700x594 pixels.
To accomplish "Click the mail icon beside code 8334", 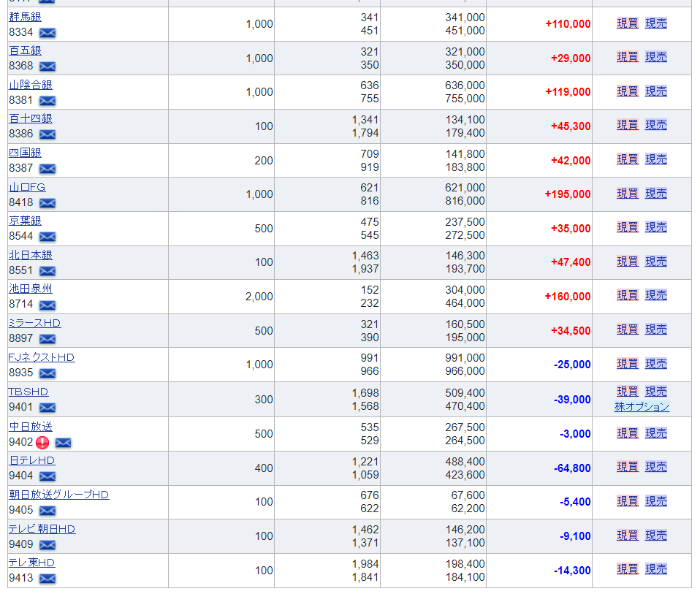I will (47, 33).
